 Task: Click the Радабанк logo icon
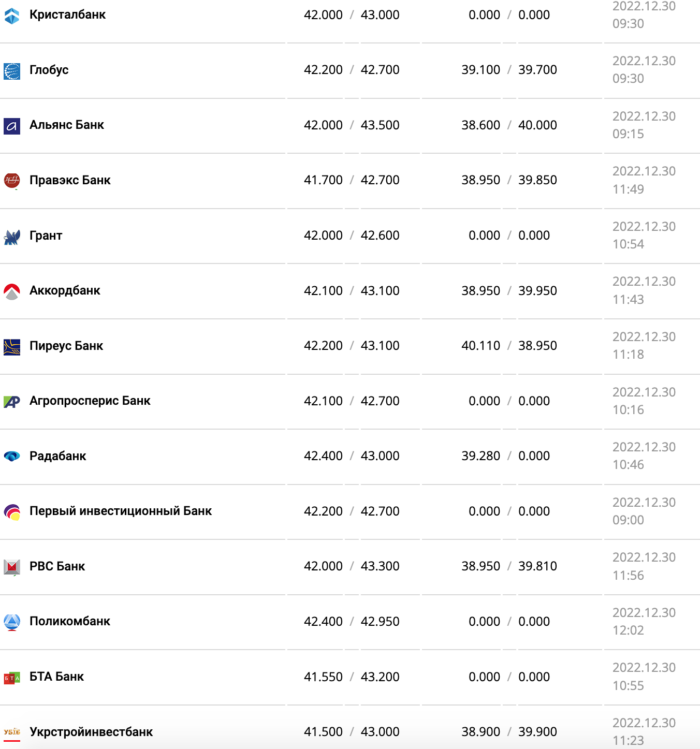click(x=12, y=457)
